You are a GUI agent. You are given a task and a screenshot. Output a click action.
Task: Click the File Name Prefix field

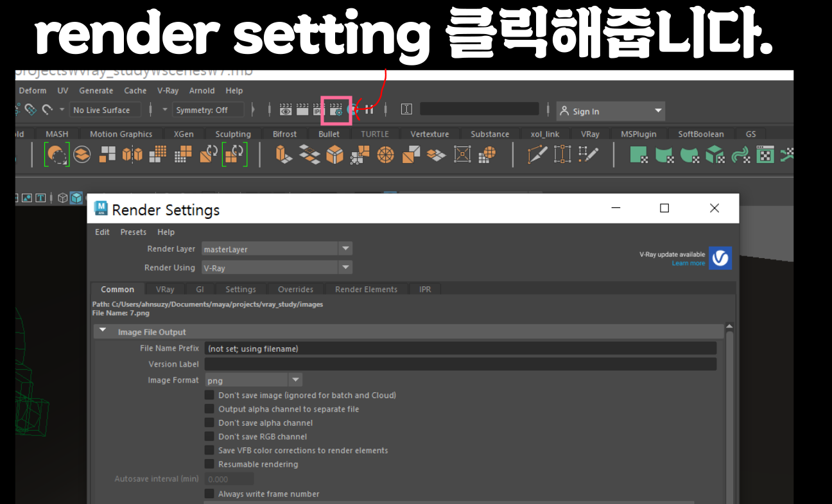pyautogui.click(x=460, y=348)
